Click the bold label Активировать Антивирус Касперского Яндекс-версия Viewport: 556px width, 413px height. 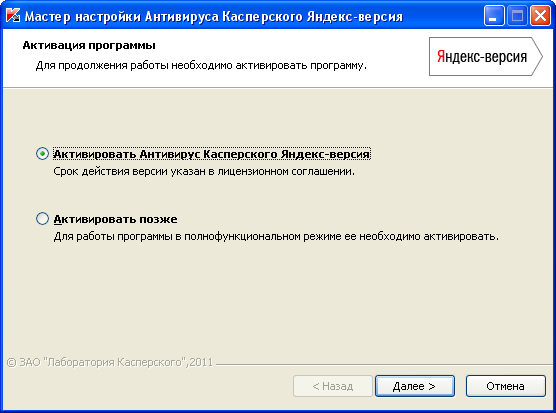pos(212,154)
